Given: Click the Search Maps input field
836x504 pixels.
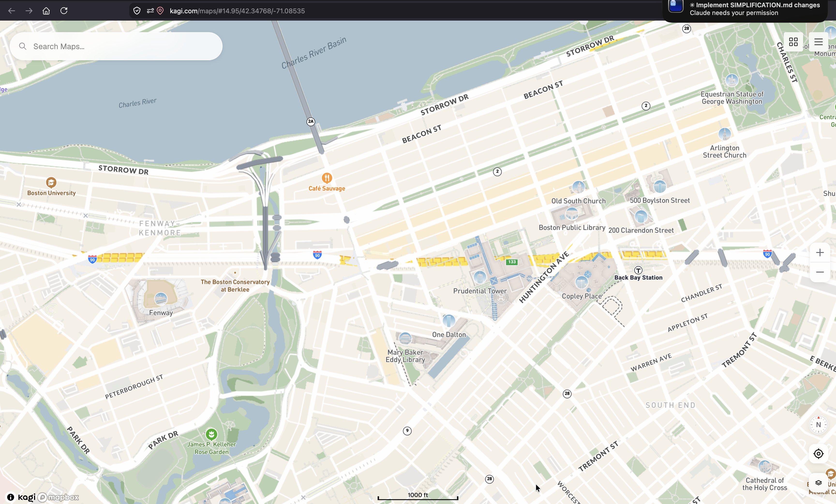Looking at the screenshot, I should pyautogui.click(x=116, y=46).
